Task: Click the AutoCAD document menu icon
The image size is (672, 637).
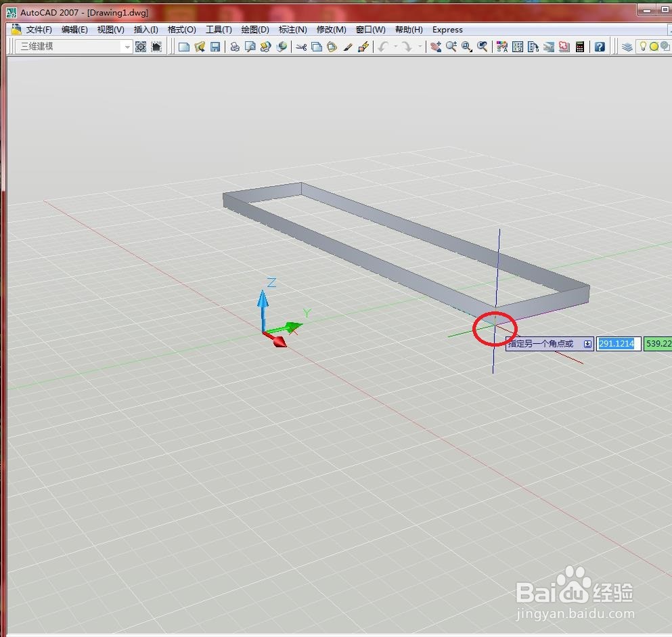Action: click(x=16, y=29)
